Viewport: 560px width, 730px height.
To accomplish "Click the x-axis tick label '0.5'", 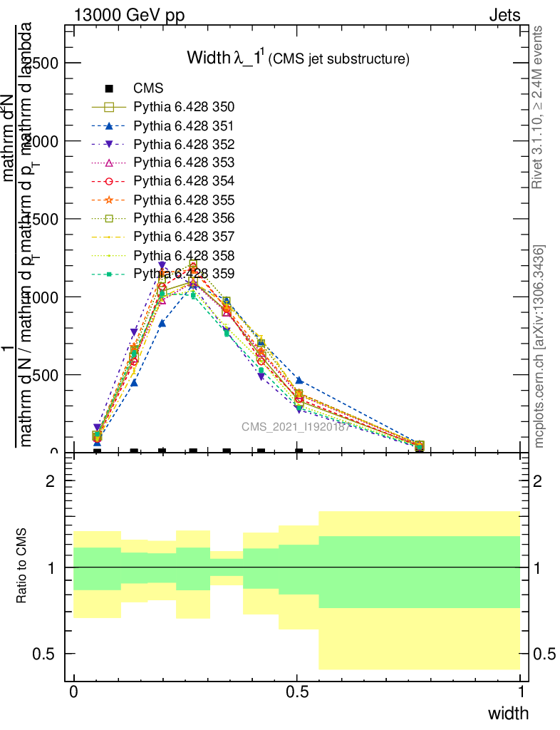I will coord(297,692).
